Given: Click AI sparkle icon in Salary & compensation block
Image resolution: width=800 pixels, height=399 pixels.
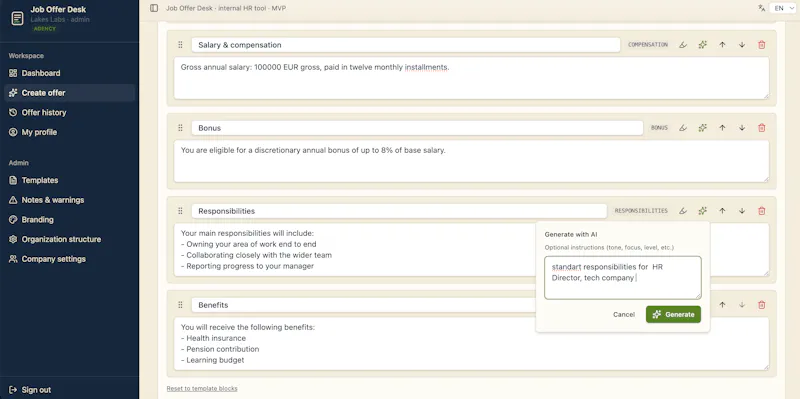Looking at the screenshot, I should click(x=703, y=45).
